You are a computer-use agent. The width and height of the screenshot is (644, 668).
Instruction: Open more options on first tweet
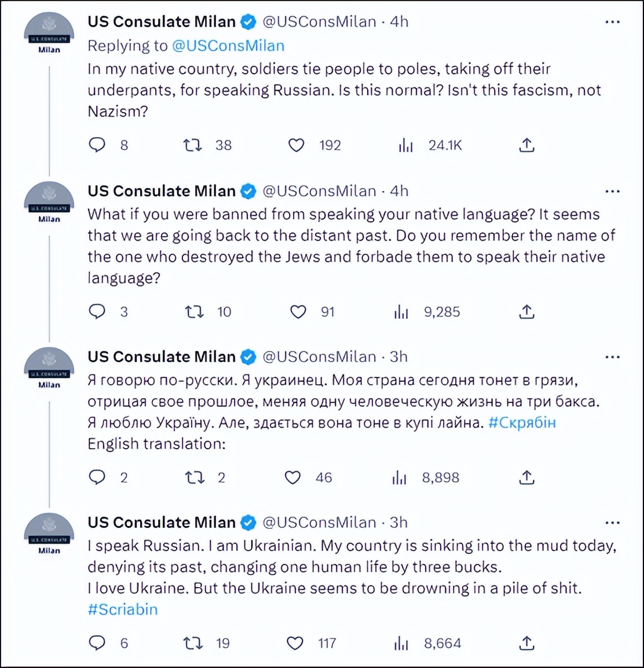(x=612, y=22)
